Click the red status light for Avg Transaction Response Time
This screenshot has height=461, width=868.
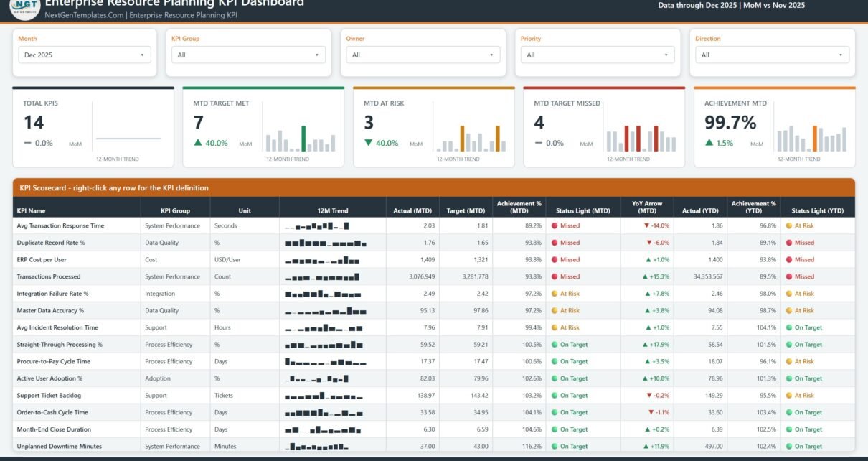pos(555,225)
